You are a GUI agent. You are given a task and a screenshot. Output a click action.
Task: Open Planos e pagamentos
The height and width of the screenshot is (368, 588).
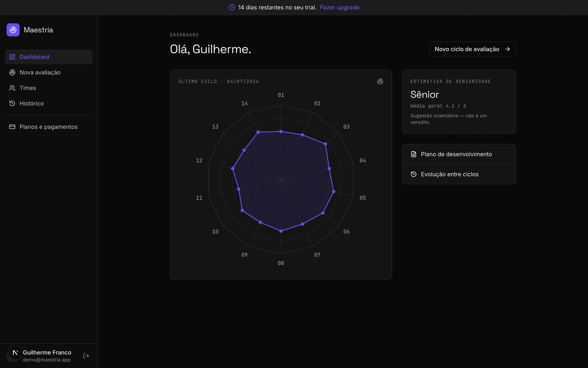click(49, 127)
